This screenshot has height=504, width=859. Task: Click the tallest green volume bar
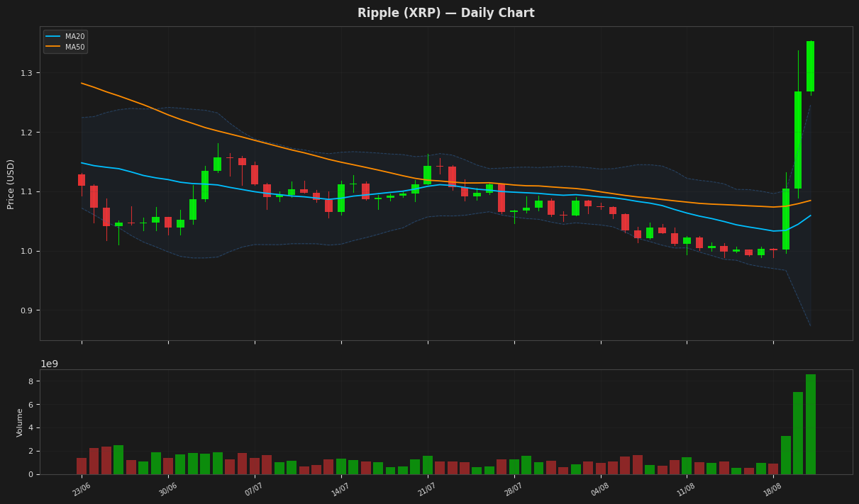810,424
